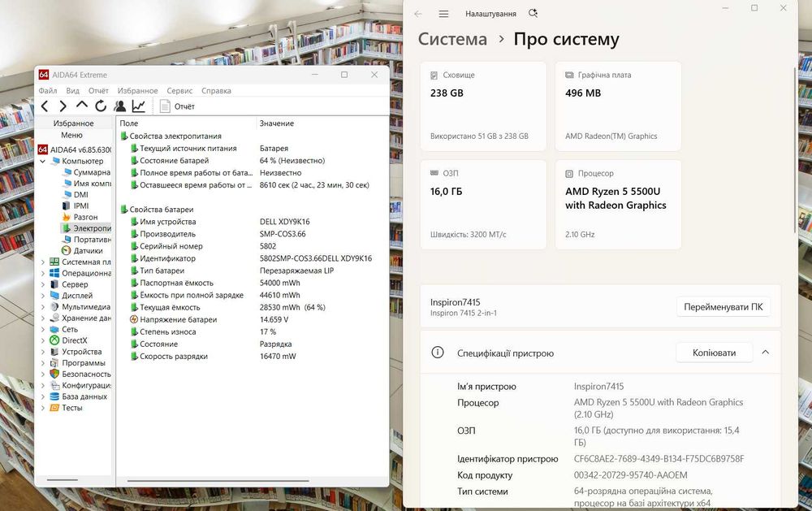Expand the Системная плата tree node
Screen dimensions: 812x511
point(42,262)
